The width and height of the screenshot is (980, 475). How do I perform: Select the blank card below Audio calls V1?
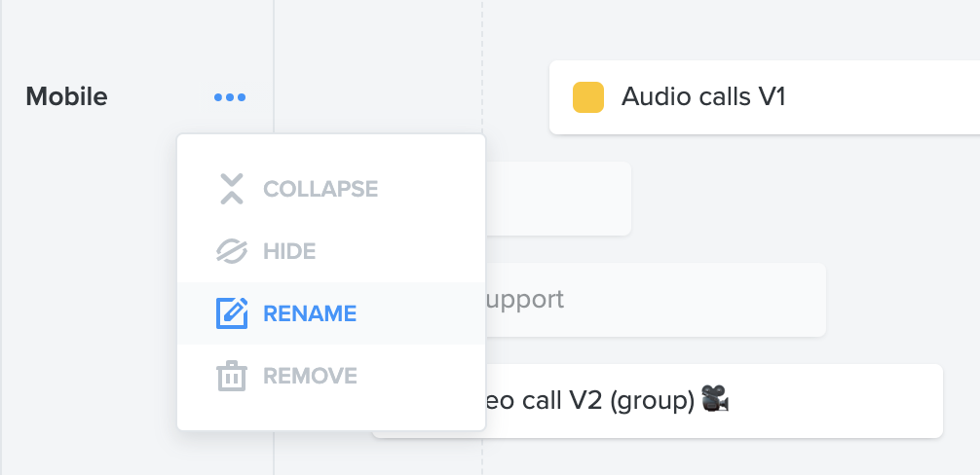pos(558,199)
